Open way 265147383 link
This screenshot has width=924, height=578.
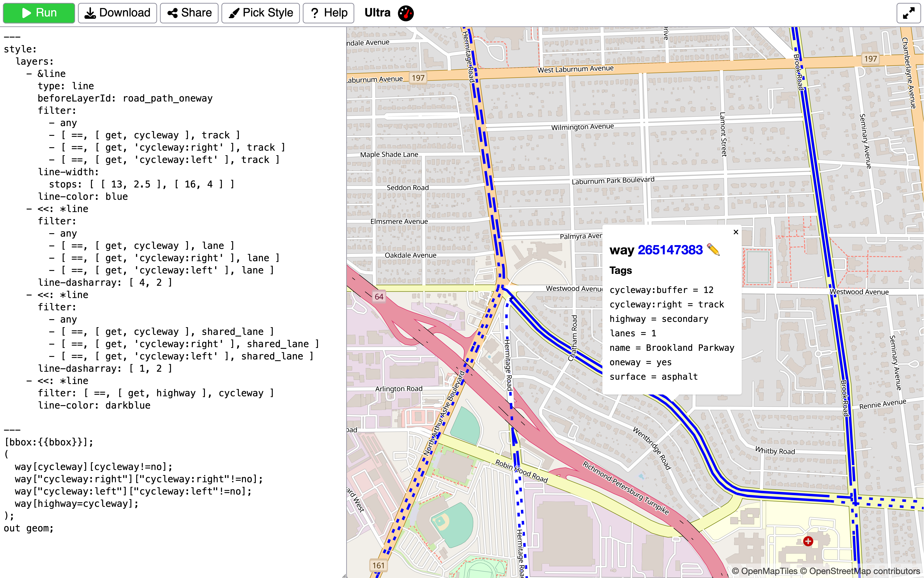coord(670,250)
